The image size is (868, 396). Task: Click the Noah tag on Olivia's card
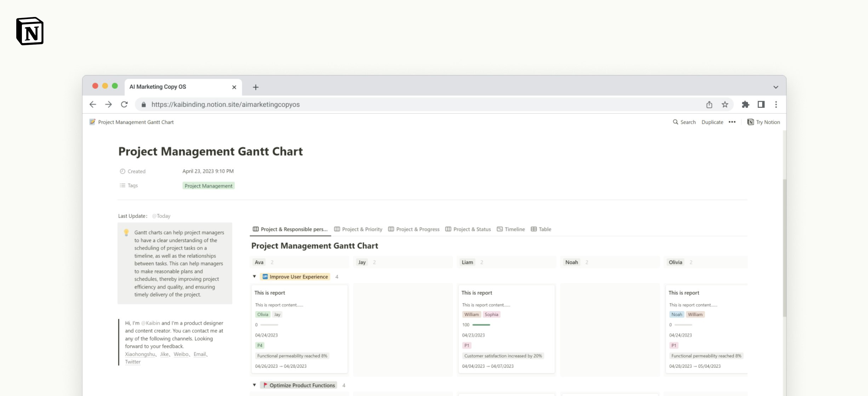pos(676,314)
